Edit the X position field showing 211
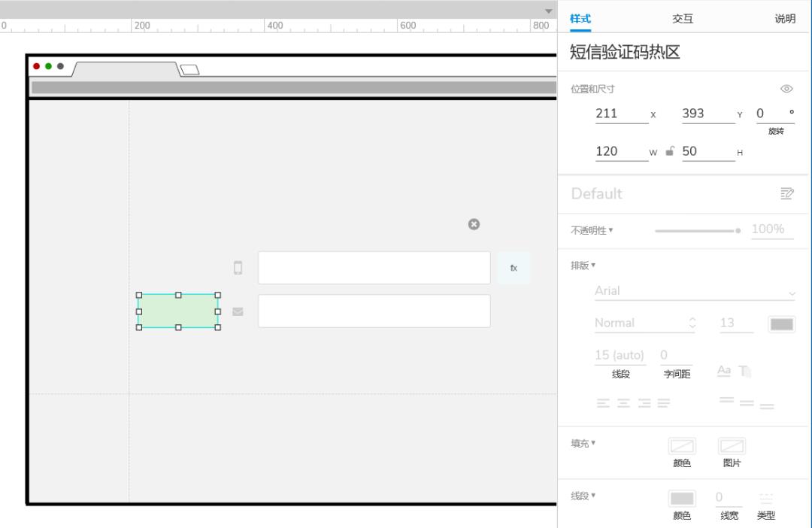 pyautogui.click(x=622, y=114)
